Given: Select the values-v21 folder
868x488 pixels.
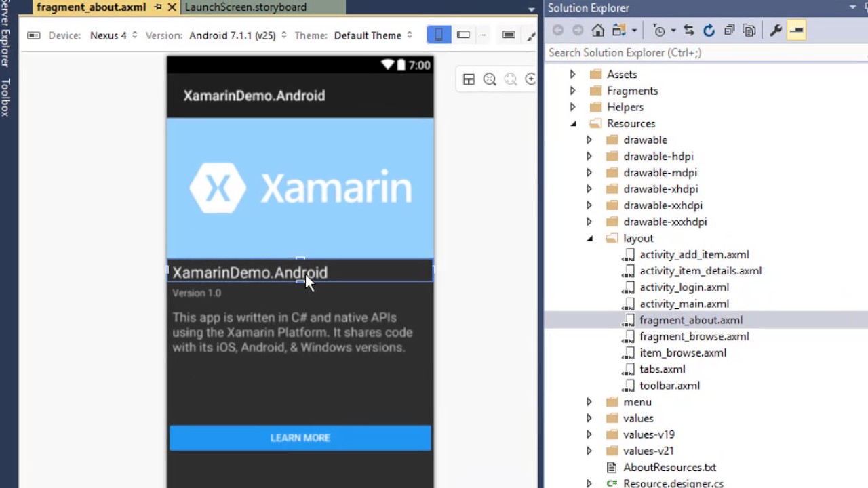Looking at the screenshot, I should point(649,451).
